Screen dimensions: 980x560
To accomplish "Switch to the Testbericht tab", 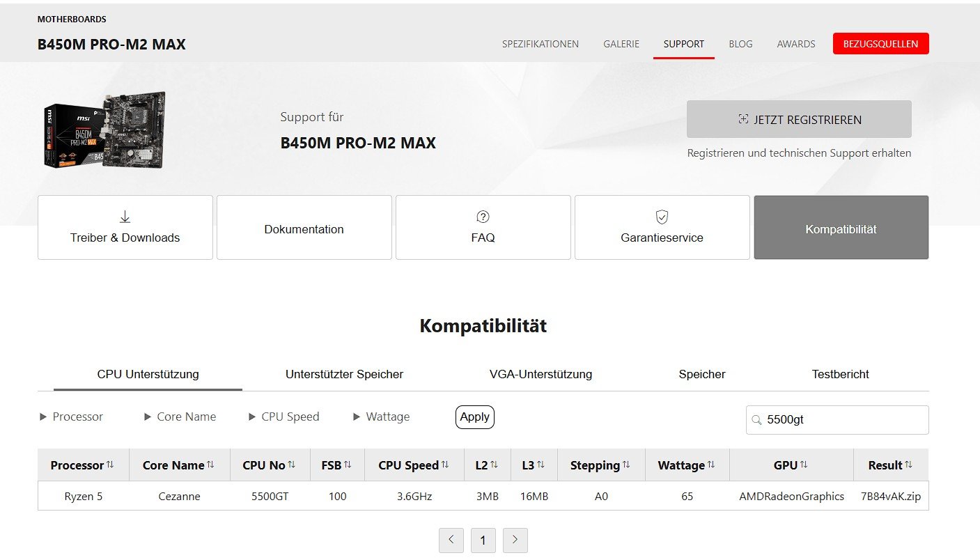I will [x=840, y=374].
